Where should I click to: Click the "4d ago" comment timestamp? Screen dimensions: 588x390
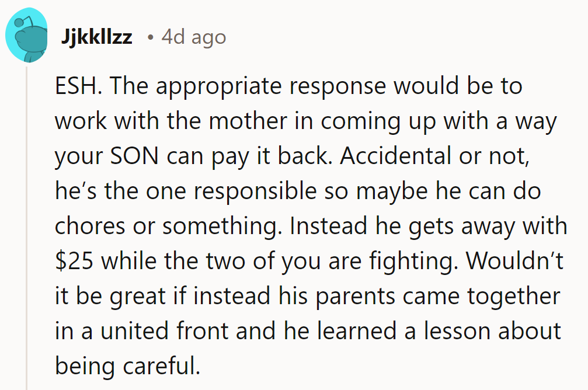coord(194,38)
